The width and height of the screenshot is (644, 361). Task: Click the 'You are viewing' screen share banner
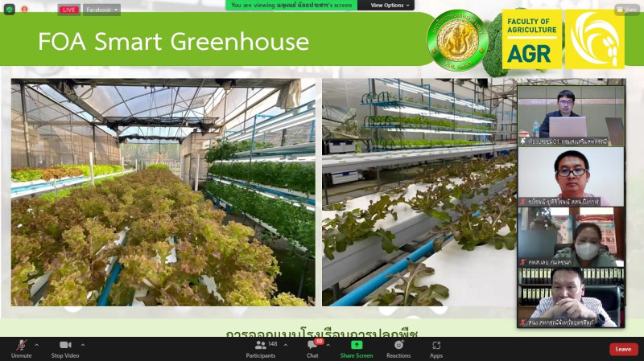coord(291,5)
